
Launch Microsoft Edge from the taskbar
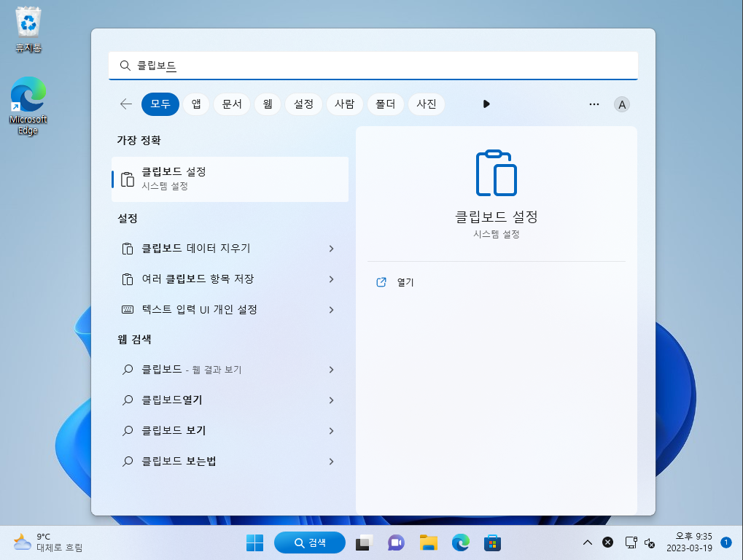pos(461,543)
